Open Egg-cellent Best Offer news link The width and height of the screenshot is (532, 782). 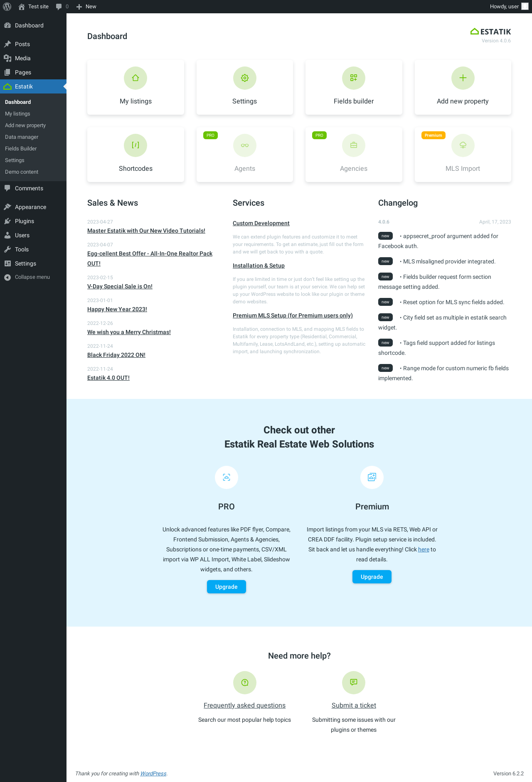click(150, 258)
